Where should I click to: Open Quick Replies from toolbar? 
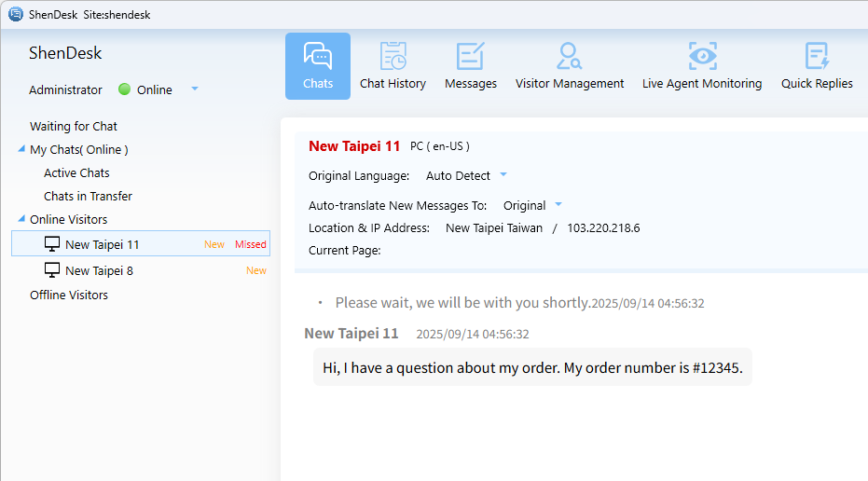(817, 65)
